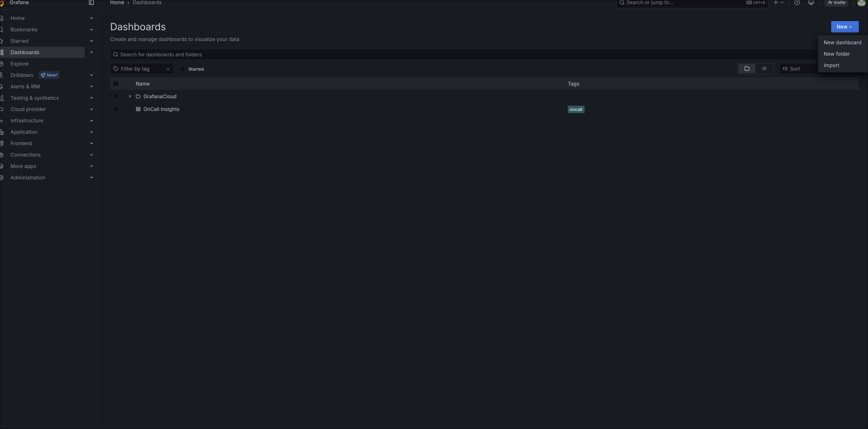Select Import from the New menu
868x429 pixels.
831,65
